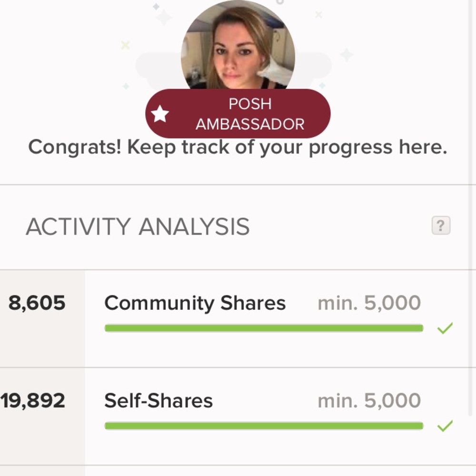Tap the Posh Ambassador badge text
Viewport: 476px width, 476px height.
coord(250,114)
